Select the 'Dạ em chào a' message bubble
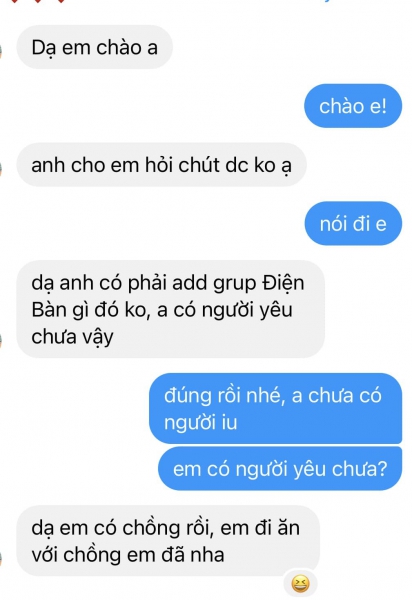Image resolution: width=412 pixels, height=600 pixels. coord(94,47)
